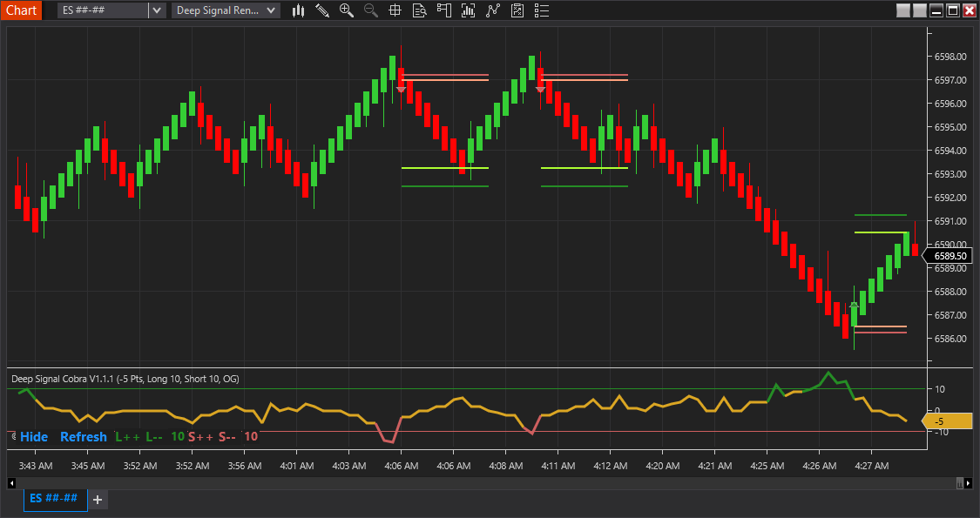Screen dimensions: 980x518
Task: Open the properties list icon
Action: 542,10
